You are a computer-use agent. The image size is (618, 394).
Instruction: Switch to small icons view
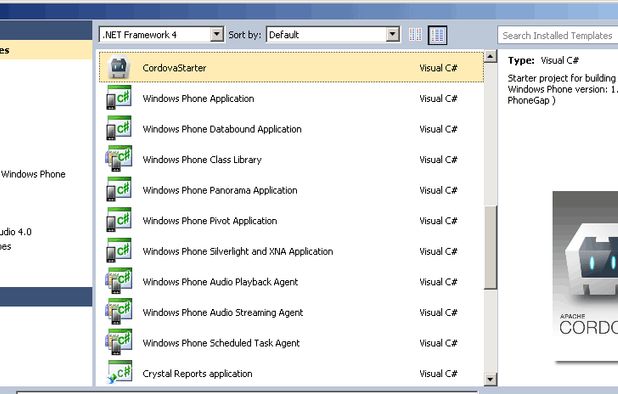point(415,35)
